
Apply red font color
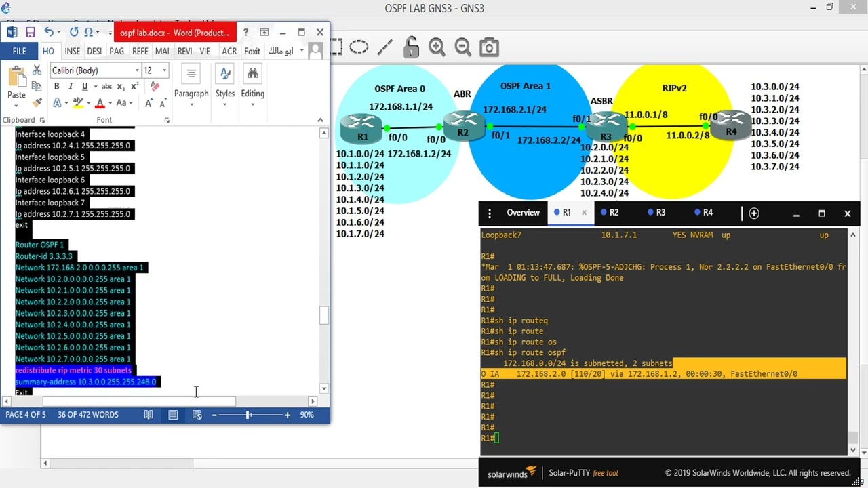[100, 103]
